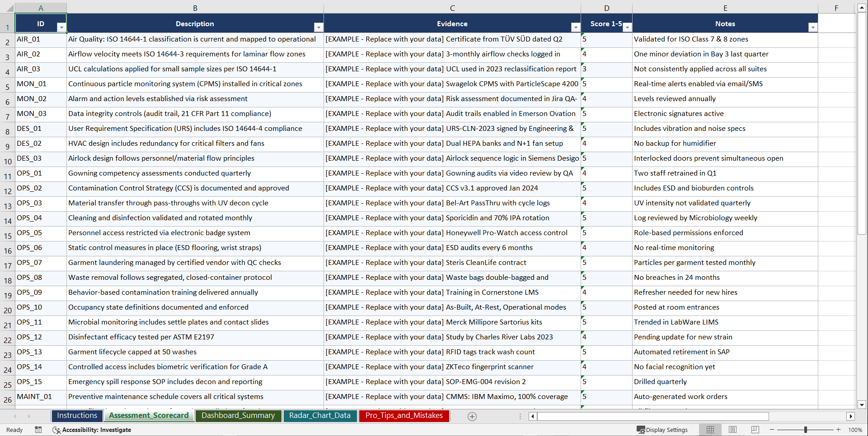Screen dimensions: 868x436
Task: Click the zoom slider handle
Action: [807, 430]
